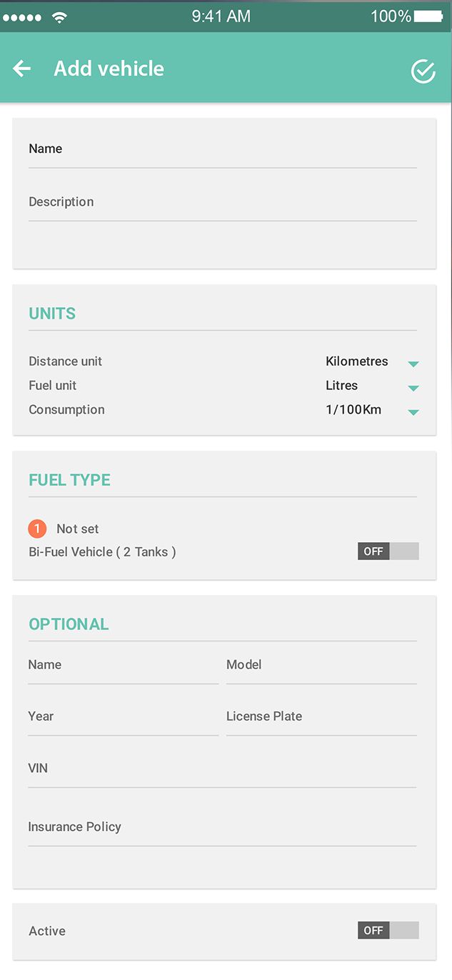The image size is (452, 980).
Task: Expand the Fuel unit dropdown
Action: click(x=413, y=388)
